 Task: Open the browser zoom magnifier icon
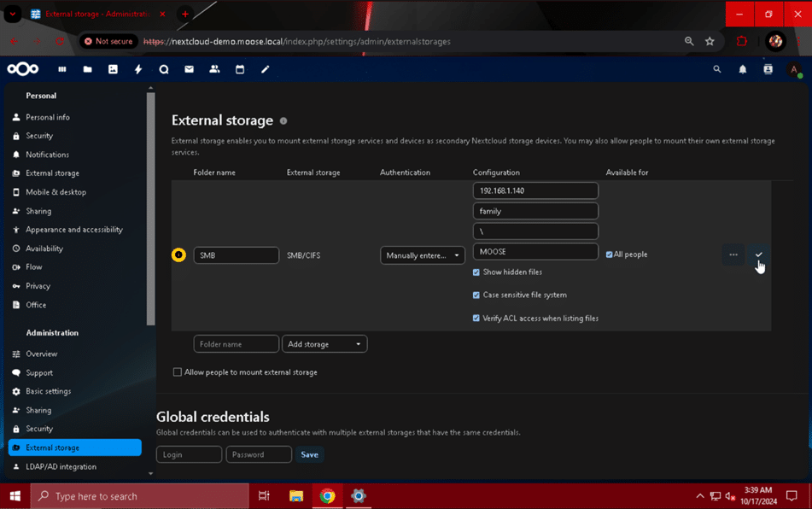click(x=689, y=42)
